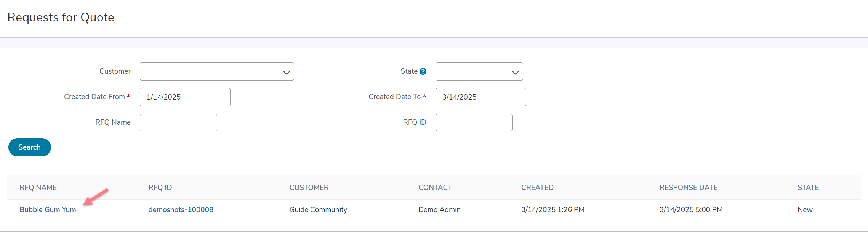This screenshot has height=232, width=868.
Task: Click the RESPONSE DATE column header
Action: point(689,187)
